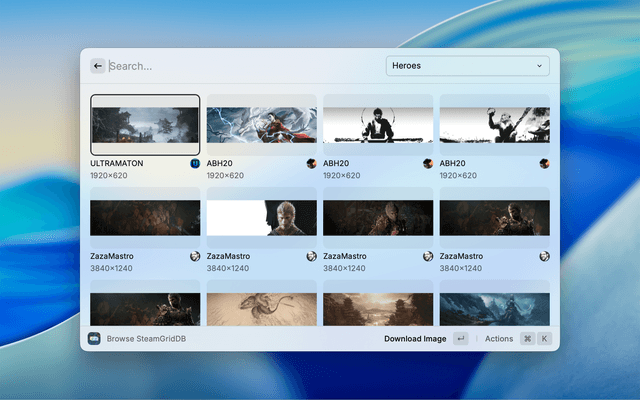
Task: Click avatar beside the colorful lightning ABH20 image
Action: pyautogui.click(x=311, y=163)
